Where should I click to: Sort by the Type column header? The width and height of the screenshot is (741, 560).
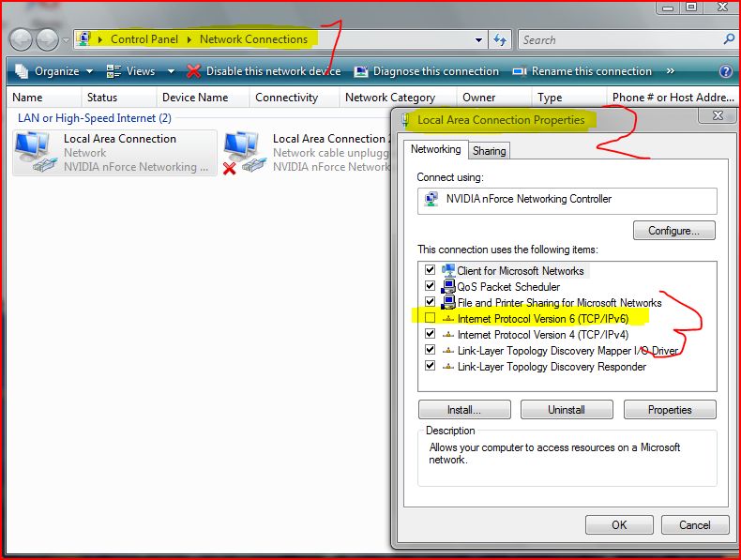[x=569, y=98]
